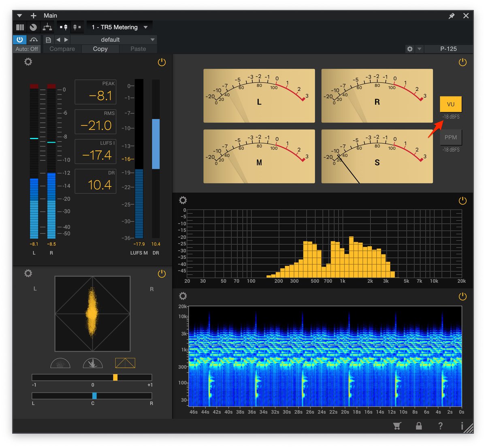Open the P-125 gear dropdown arrow
This screenshot has width=486, height=448.
click(419, 49)
